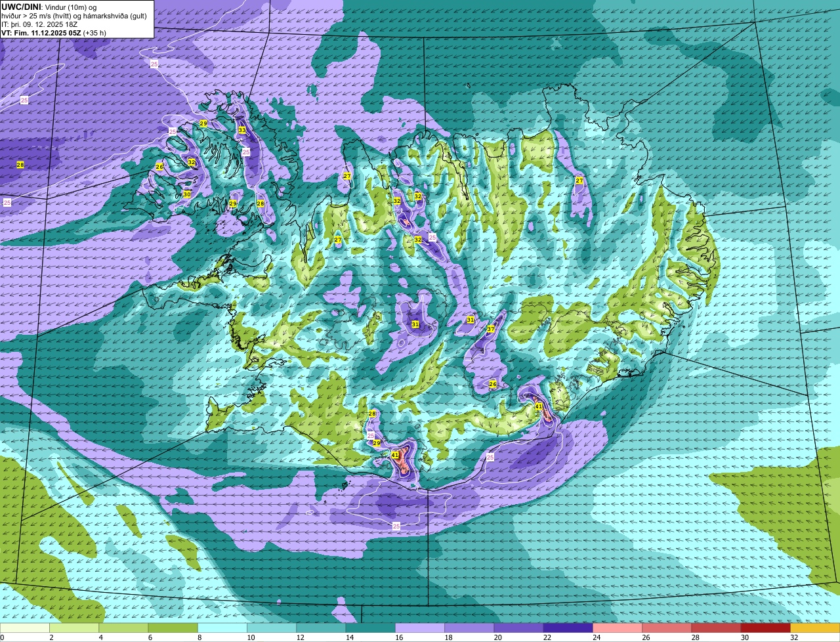Click the legend tick label "2"

51,637
